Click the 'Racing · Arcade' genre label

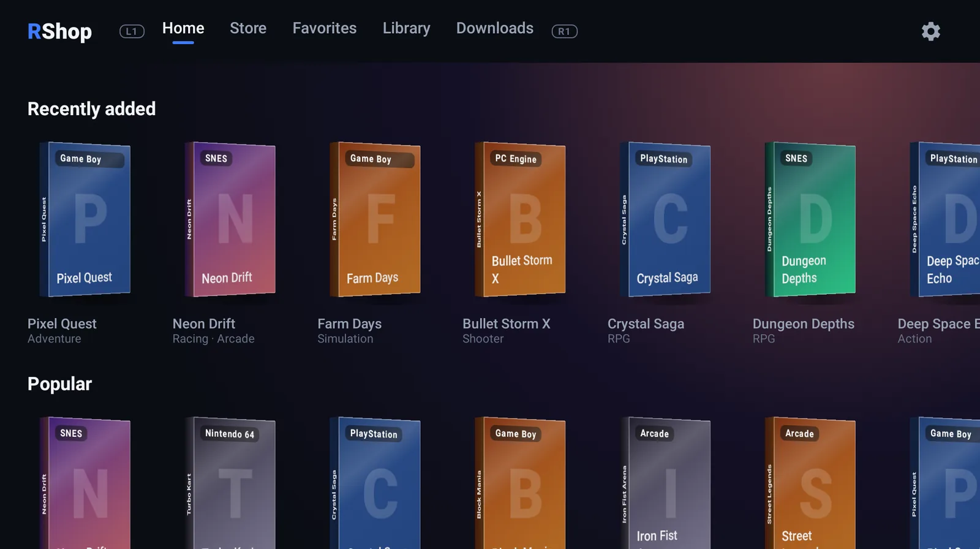coord(214,339)
